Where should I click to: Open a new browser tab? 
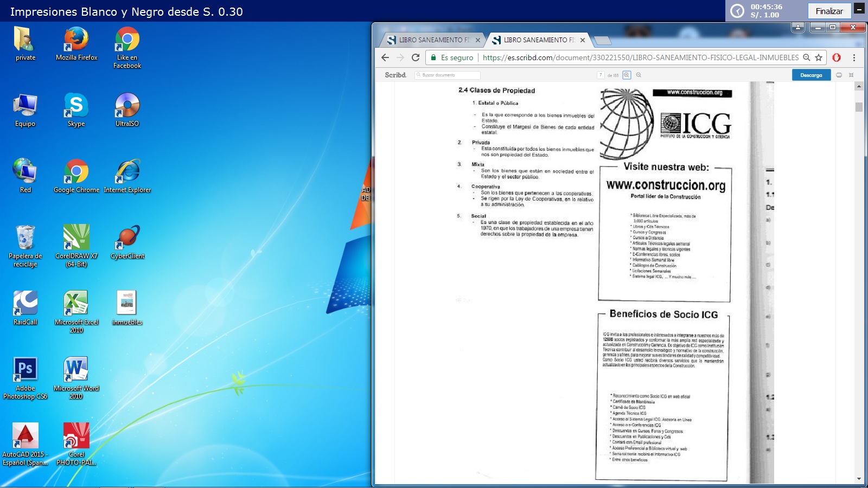point(602,40)
